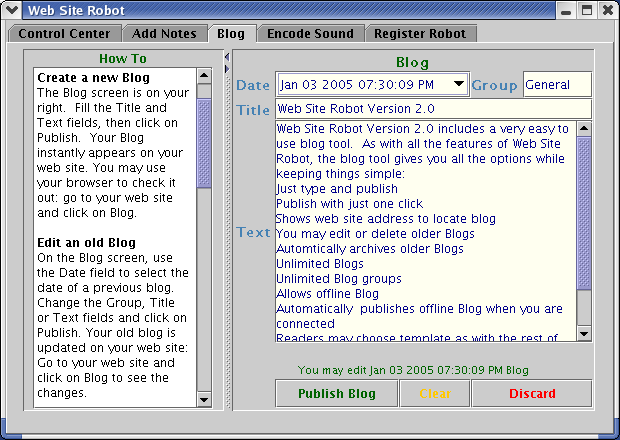Click the How To scrollbar thumb
The height and width of the screenshot is (440, 620).
[x=204, y=144]
